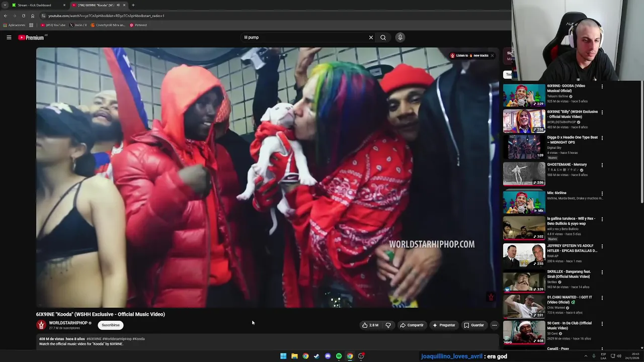644x362 pixels.
Task: Open 50 Cent - In Da Club video
Action: point(524,332)
